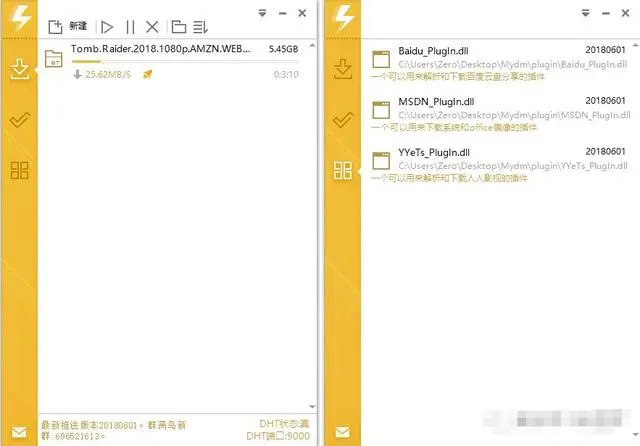This screenshot has height=446, width=640.
Task: Click the MSDN_PlugIn.dll file path
Action: 514,115
